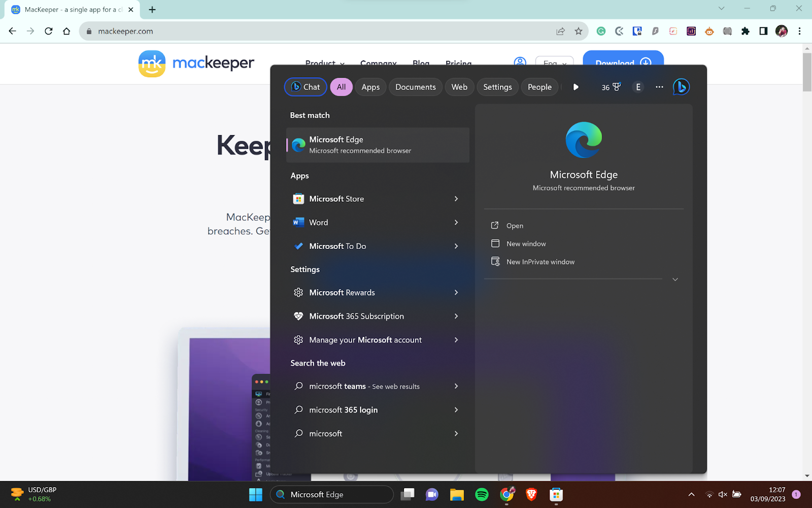Open Chrome three-dot menu

pyautogui.click(x=799, y=31)
